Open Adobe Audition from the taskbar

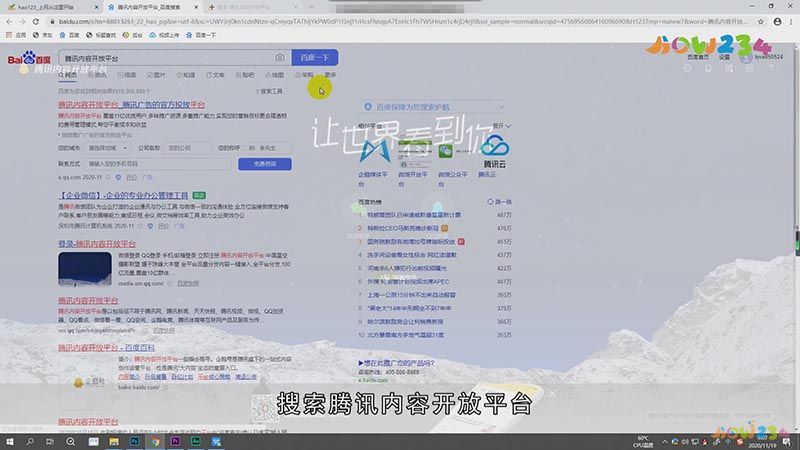(x=196, y=441)
